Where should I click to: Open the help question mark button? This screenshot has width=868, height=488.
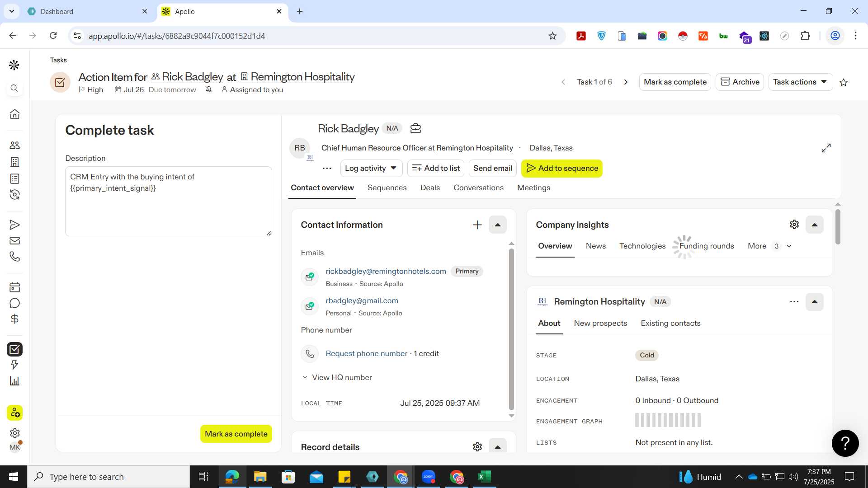coord(845,443)
